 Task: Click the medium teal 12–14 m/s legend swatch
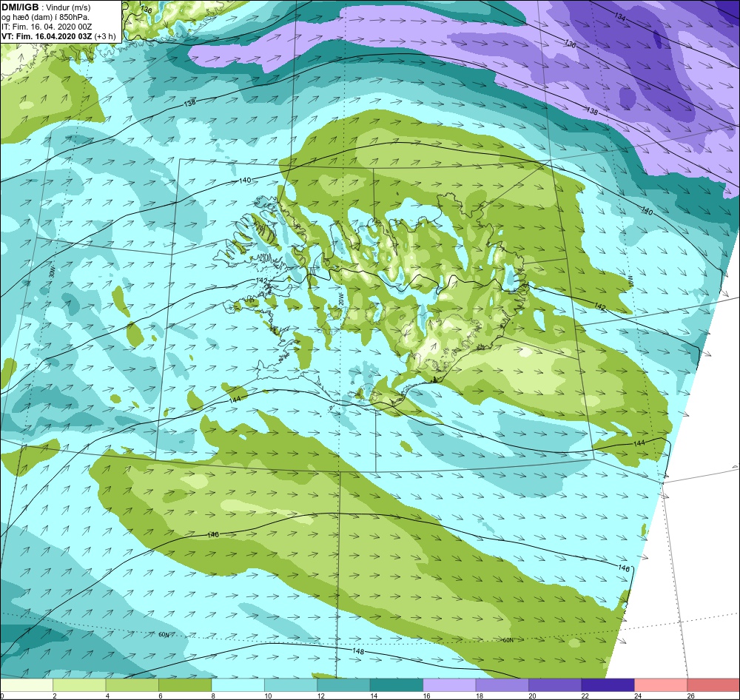click(x=343, y=685)
